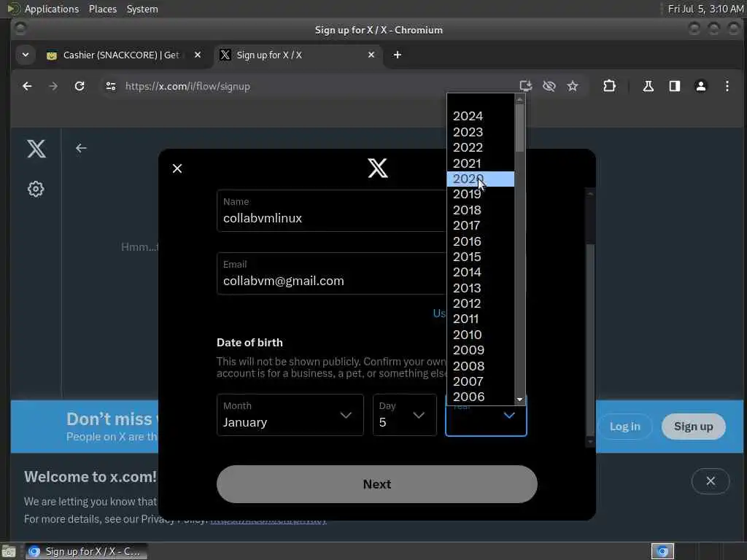Screen dimensions: 747x560
Task: Click year list scrollbar down arrow
Action: tap(519, 400)
